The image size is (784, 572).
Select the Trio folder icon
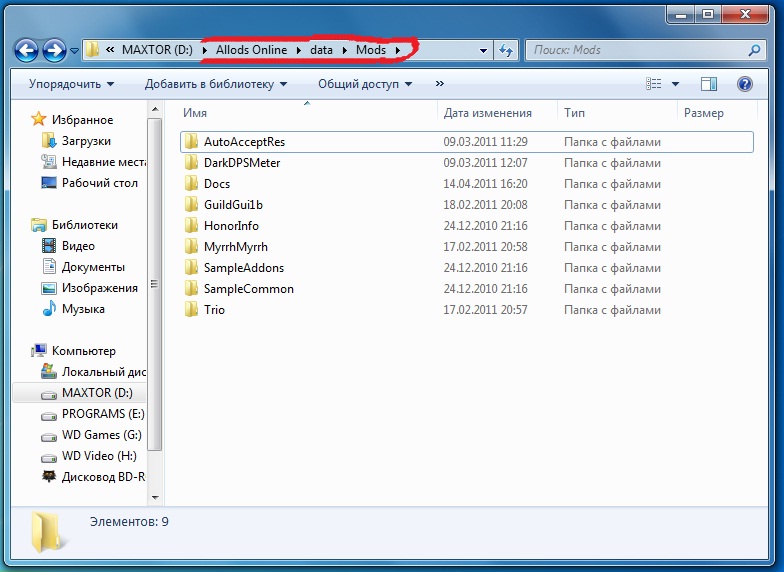click(x=191, y=310)
